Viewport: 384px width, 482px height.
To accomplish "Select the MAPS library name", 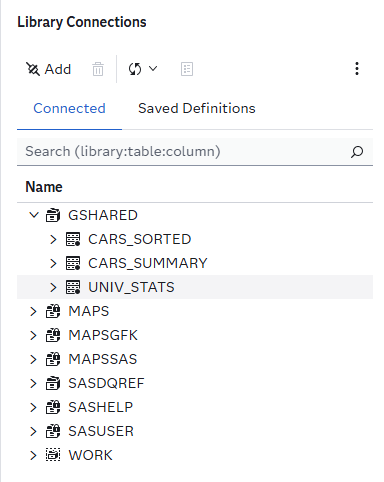I will [x=89, y=311].
